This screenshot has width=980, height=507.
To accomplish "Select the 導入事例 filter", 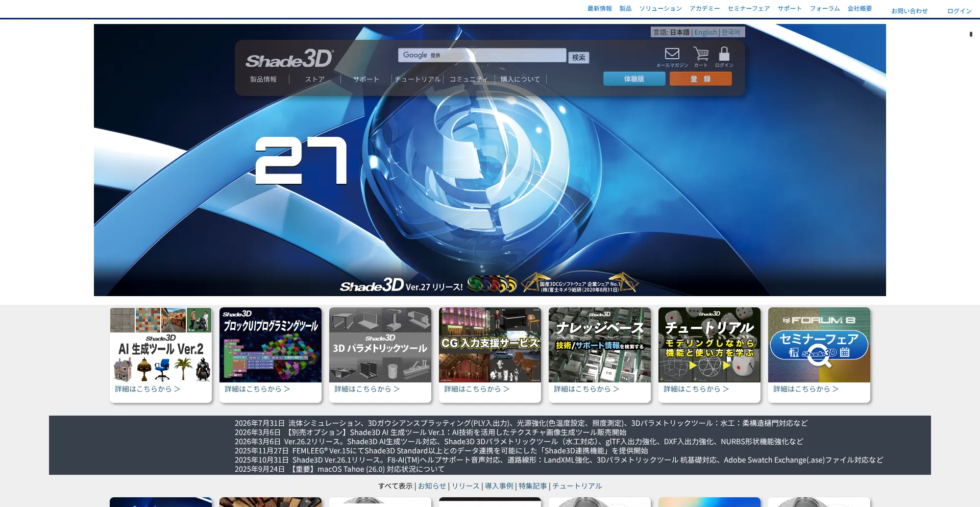I will [499, 486].
